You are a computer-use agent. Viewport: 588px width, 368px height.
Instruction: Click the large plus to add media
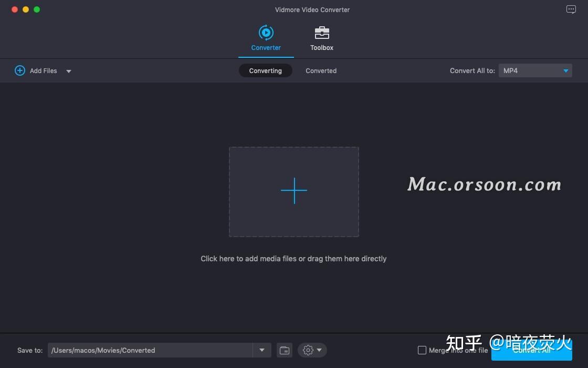click(x=294, y=191)
